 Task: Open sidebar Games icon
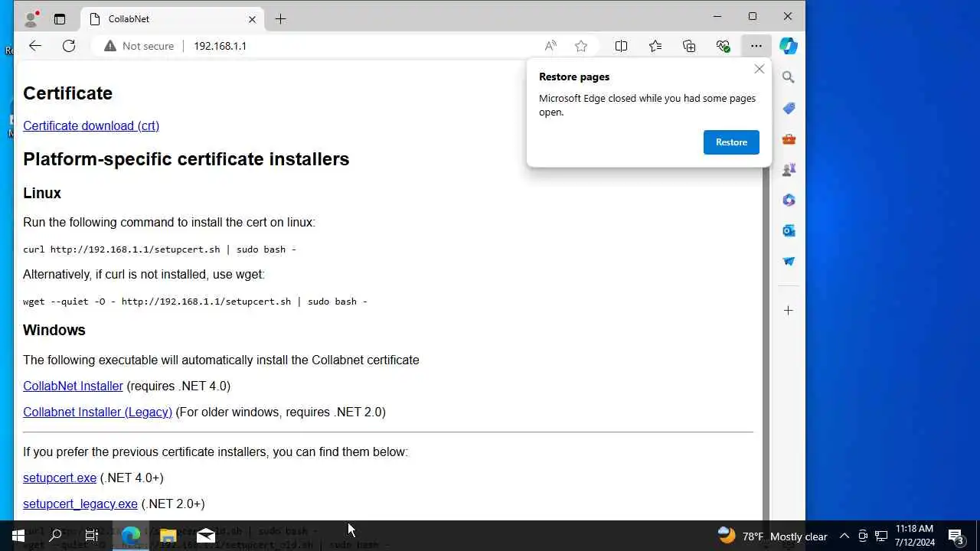click(789, 169)
